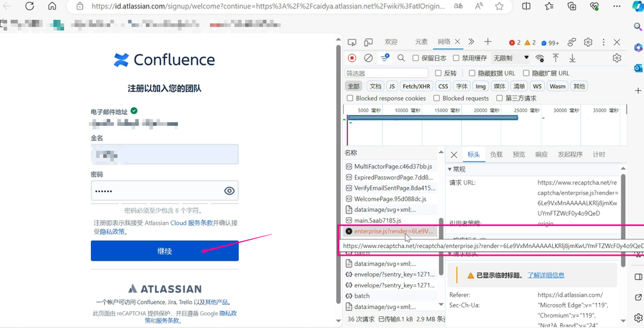
Task: Enable the 禁用缓存 checkbox
Action: (x=456, y=58)
